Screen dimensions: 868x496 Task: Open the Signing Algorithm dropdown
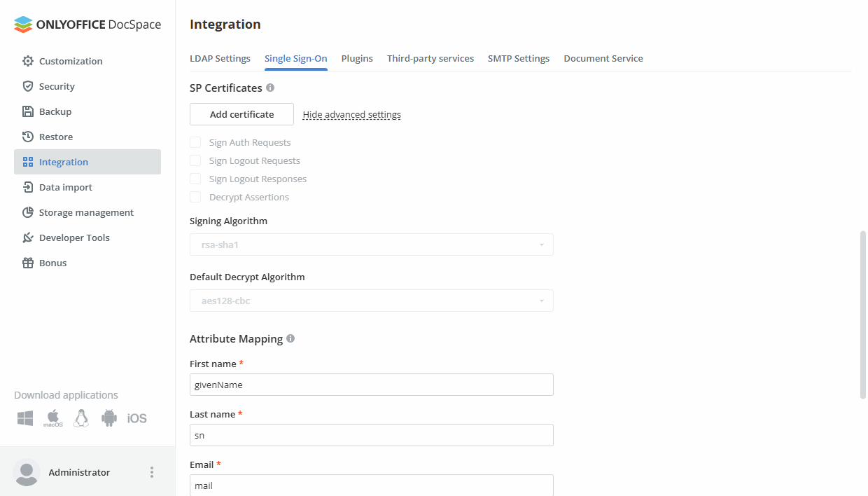tap(371, 244)
